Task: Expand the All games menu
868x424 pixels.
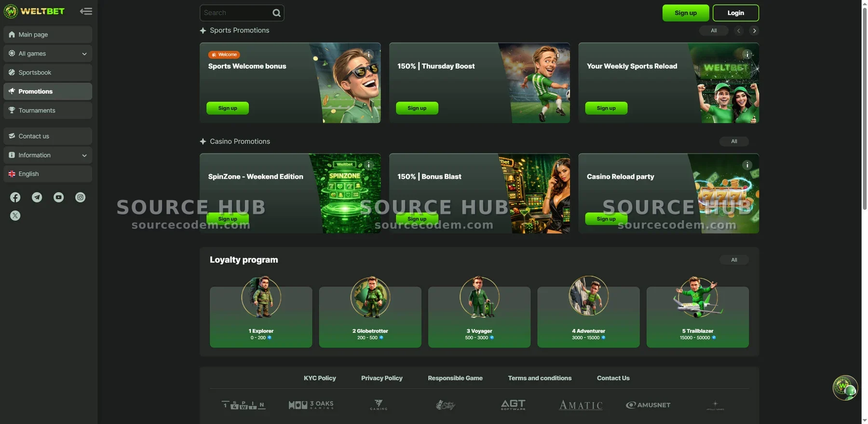Action: (x=48, y=53)
